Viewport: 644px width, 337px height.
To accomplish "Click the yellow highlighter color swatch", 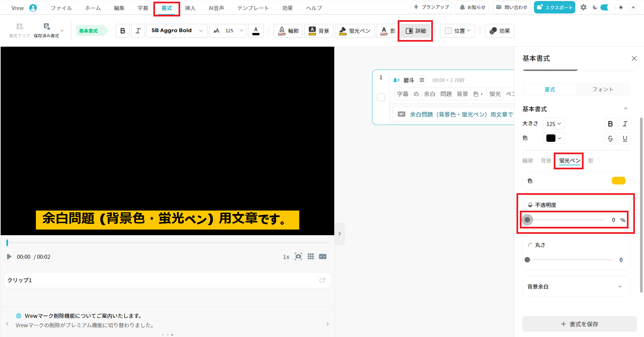I will (x=618, y=181).
